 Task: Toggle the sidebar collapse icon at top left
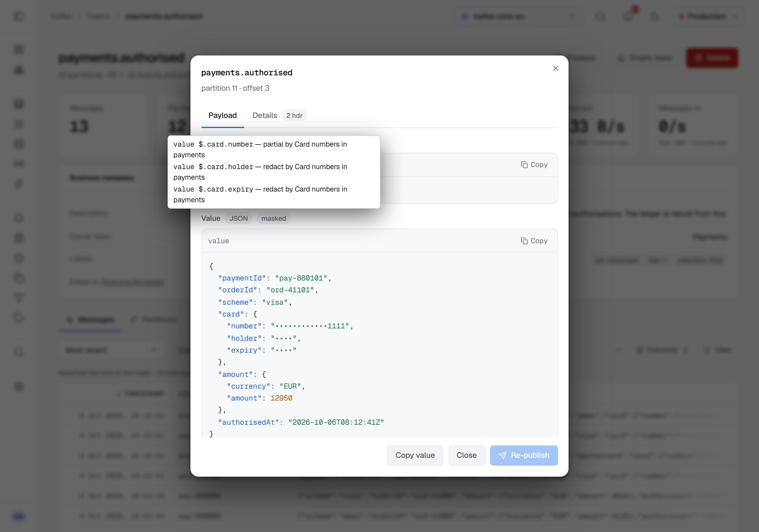(19, 16)
